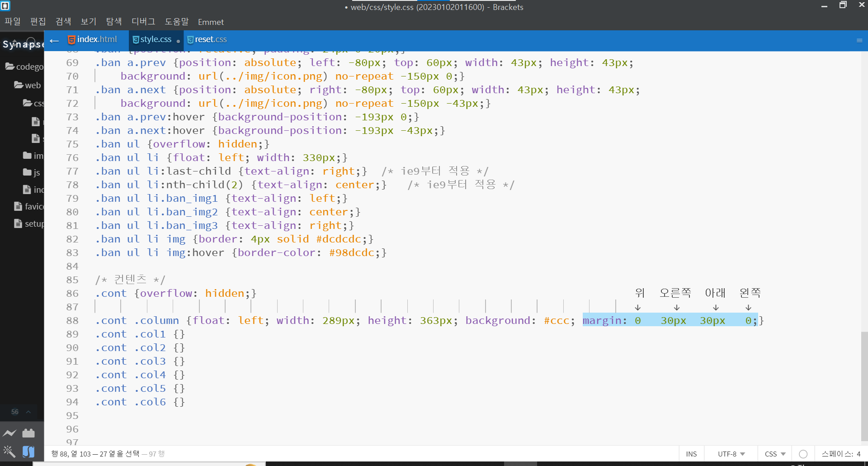Expand the js folder in file tree
The width and height of the screenshot is (868, 466).
click(x=32, y=172)
